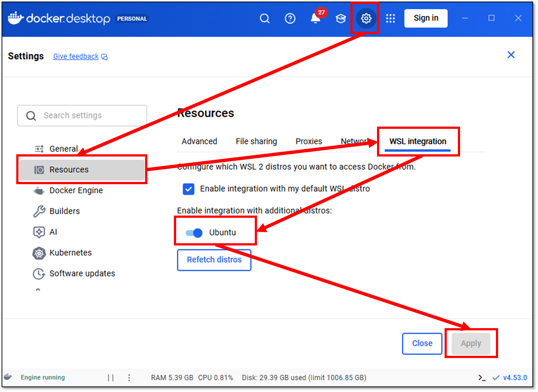Toggle the Ubuntu integration switch
Screen dimensions: 538x392
click(194, 233)
